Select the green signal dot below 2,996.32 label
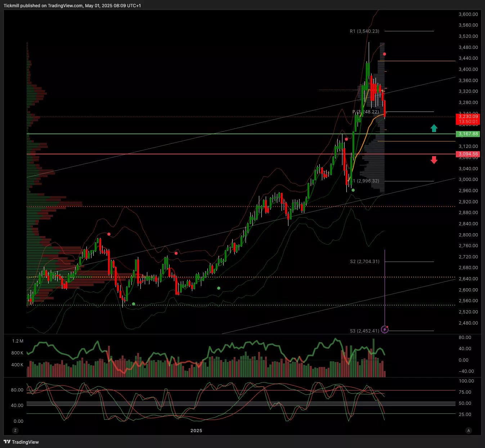This screenshot has width=485, height=448. [x=353, y=190]
